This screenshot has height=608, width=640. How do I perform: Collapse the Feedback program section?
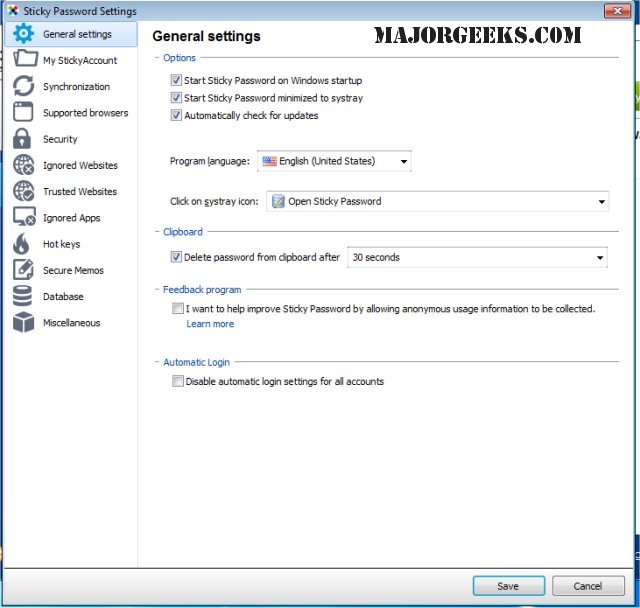(x=157, y=290)
